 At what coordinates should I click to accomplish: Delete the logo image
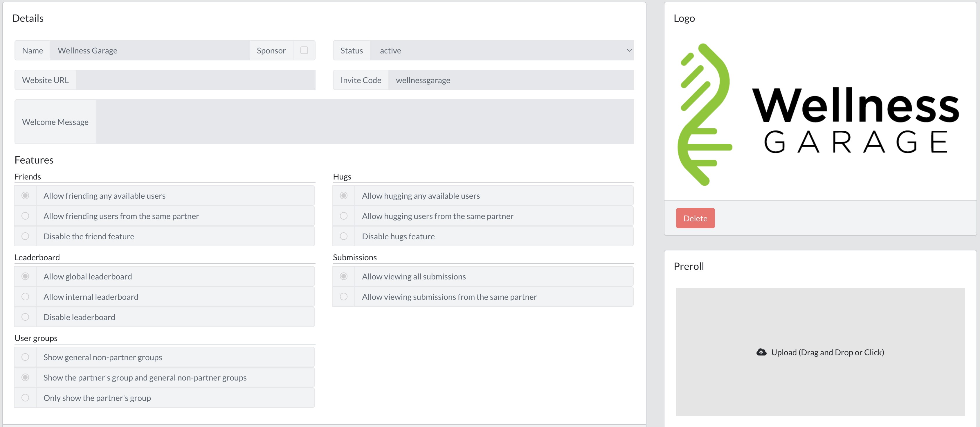pos(695,218)
